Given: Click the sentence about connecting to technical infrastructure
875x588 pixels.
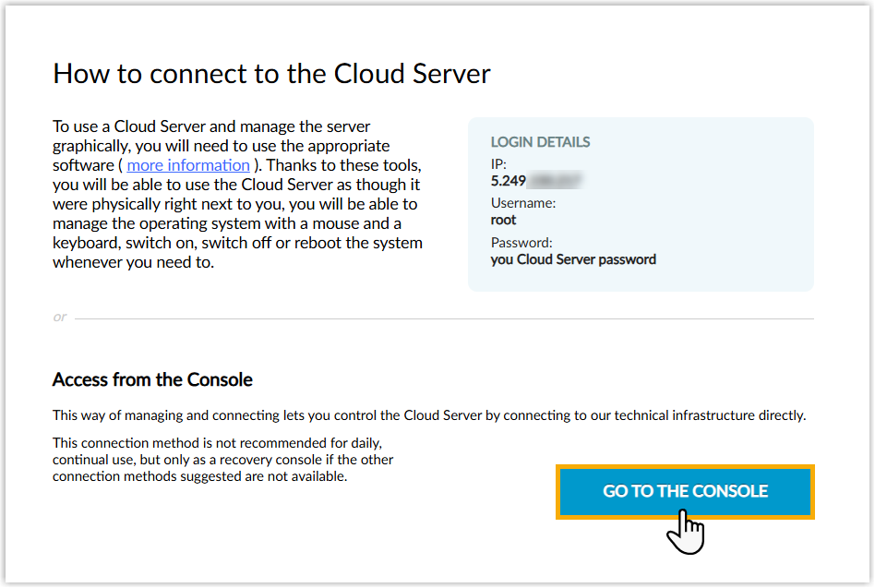Looking at the screenshot, I should 429,415.
